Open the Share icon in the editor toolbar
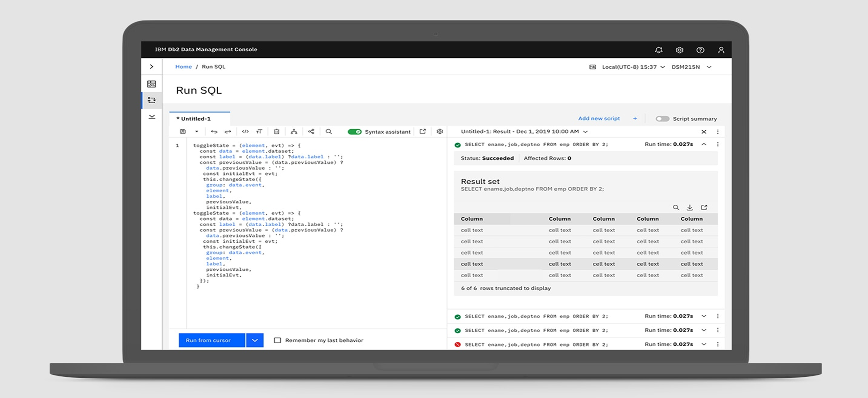The image size is (868, 398). pyautogui.click(x=311, y=132)
